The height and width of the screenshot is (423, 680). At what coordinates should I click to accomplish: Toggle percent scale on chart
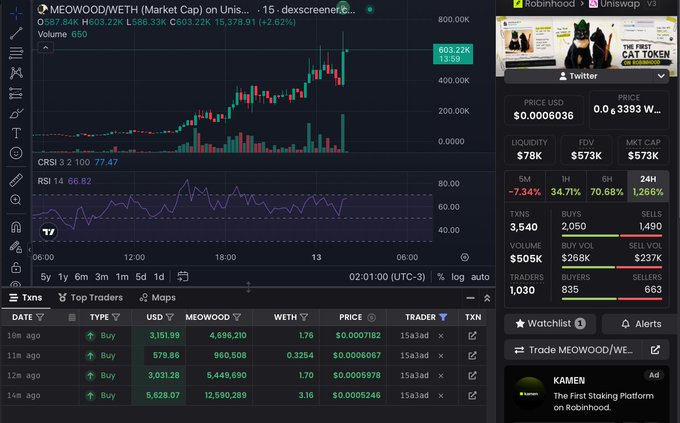(x=441, y=277)
